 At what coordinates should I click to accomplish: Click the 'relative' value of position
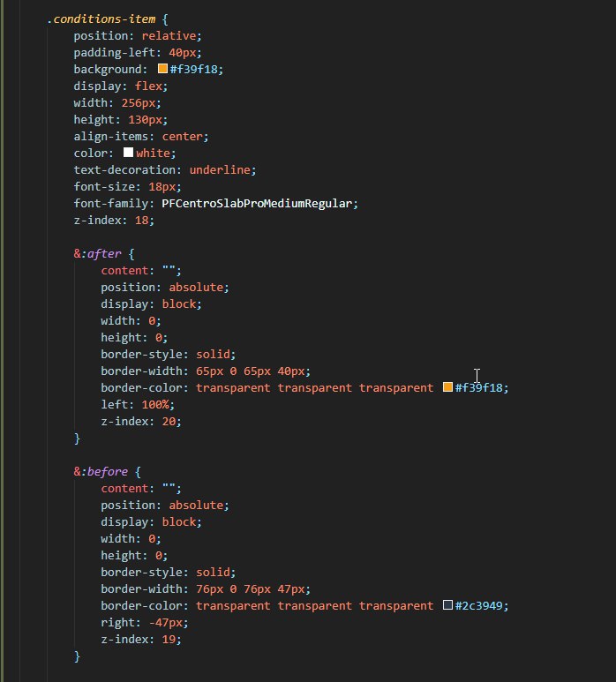pyautogui.click(x=169, y=35)
